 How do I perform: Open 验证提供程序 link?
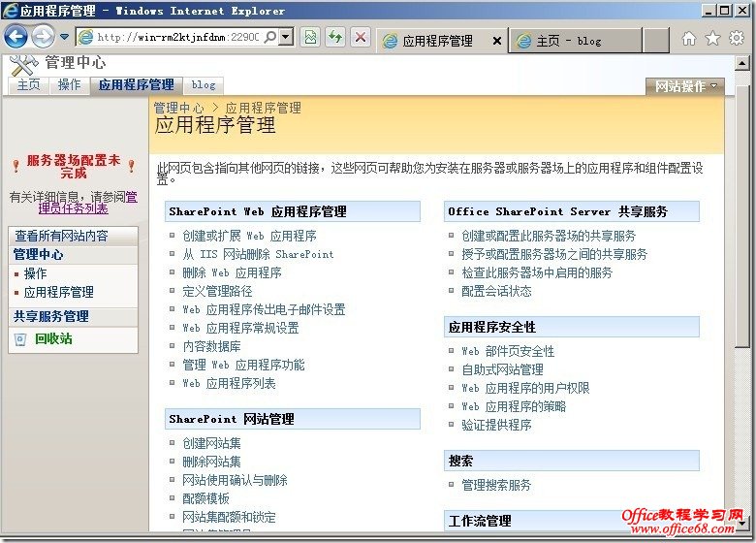(496, 425)
